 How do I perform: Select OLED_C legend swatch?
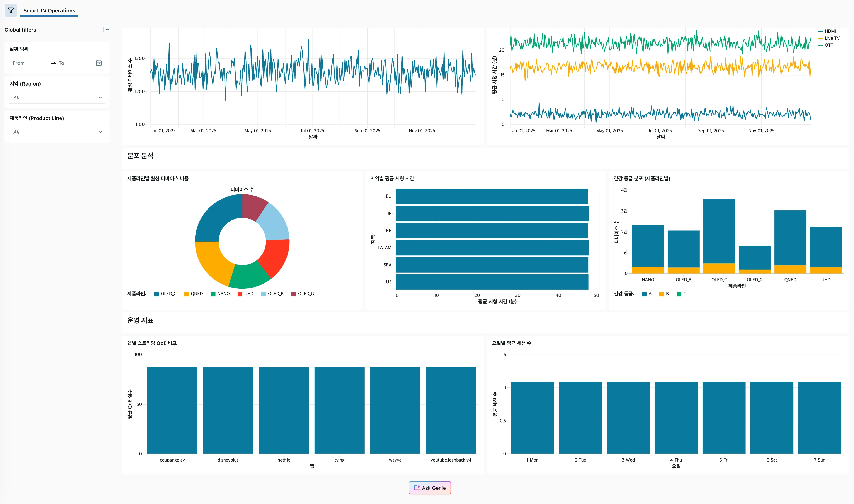point(157,294)
